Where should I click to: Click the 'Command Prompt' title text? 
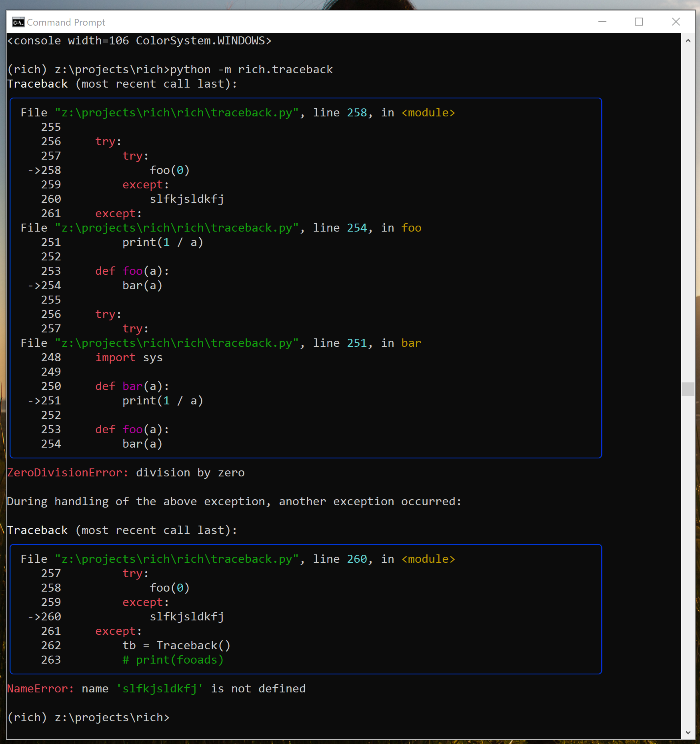[66, 22]
